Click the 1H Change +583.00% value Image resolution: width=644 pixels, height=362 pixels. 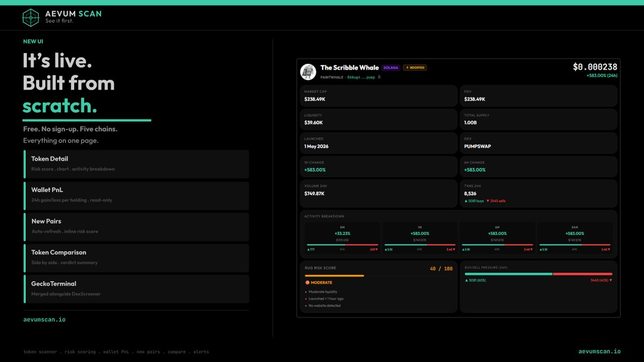tap(315, 169)
